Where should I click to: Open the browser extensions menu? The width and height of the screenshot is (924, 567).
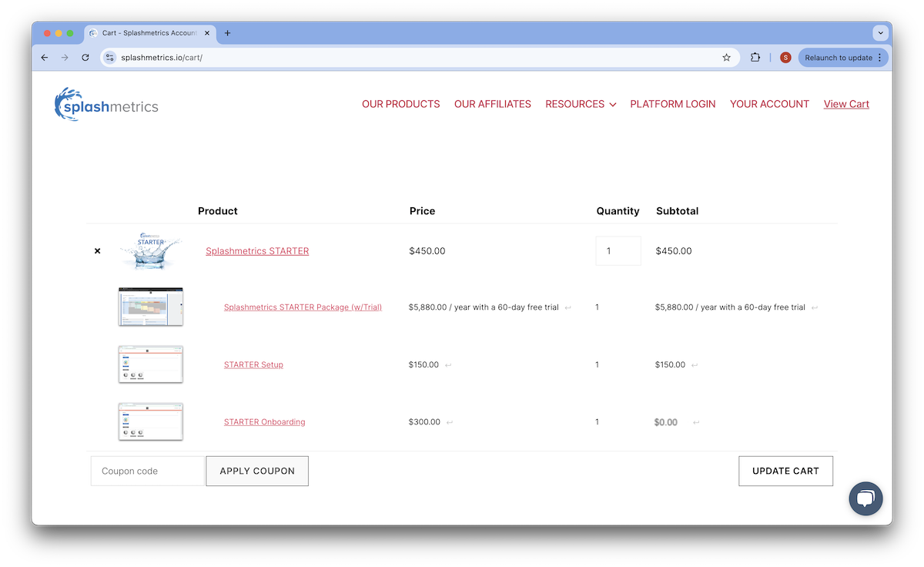point(755,58)
